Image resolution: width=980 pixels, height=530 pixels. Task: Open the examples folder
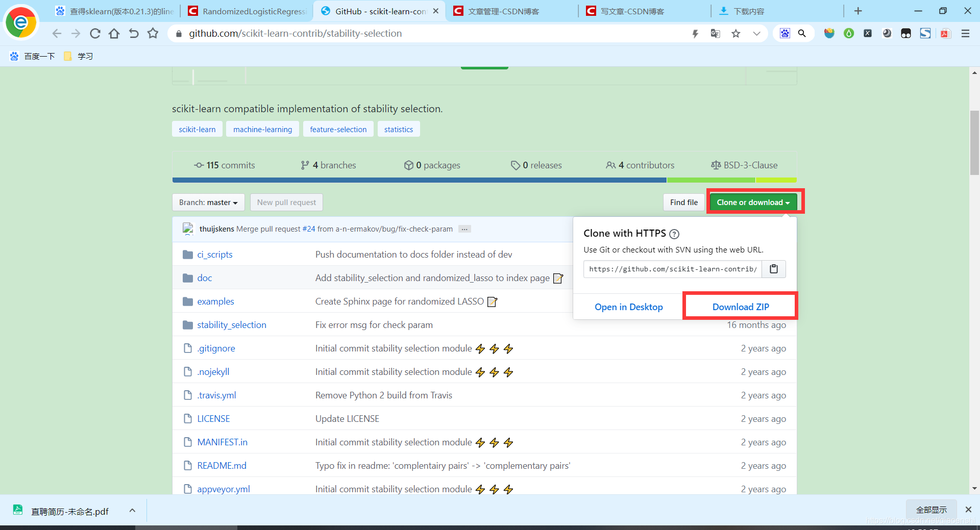coord(216,301)
